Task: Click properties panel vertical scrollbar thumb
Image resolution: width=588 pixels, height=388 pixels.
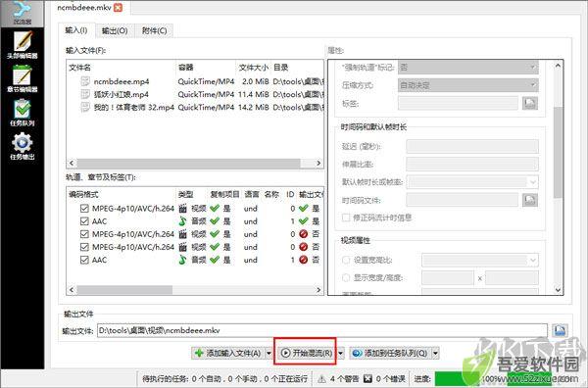Action: coord(558,152)
